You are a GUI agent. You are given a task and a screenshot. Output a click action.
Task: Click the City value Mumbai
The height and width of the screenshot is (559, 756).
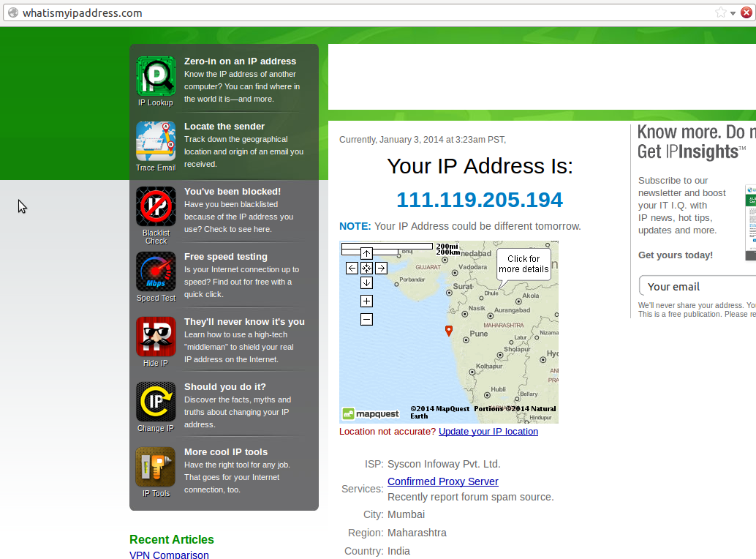(x=406, y=514)
